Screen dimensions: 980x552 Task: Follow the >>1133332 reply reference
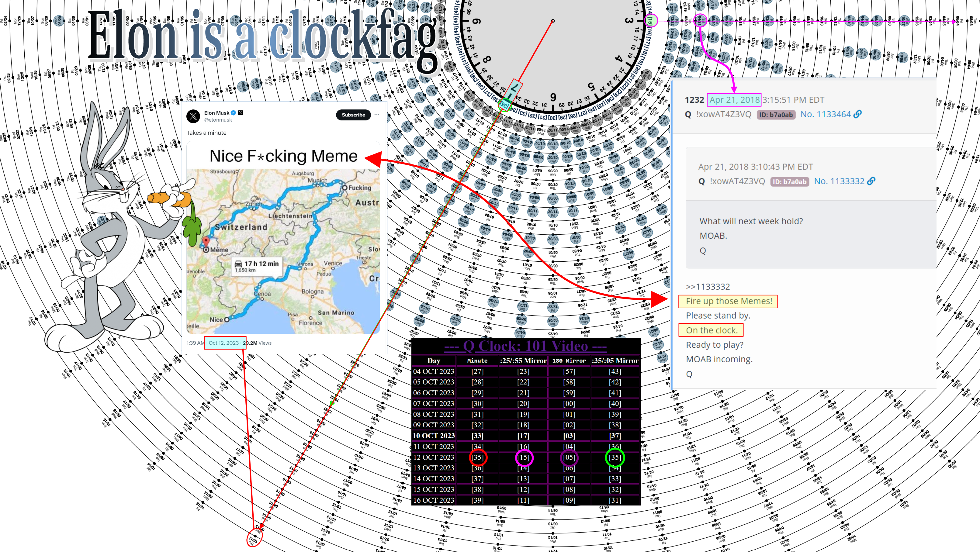click(x=708, y=286)
